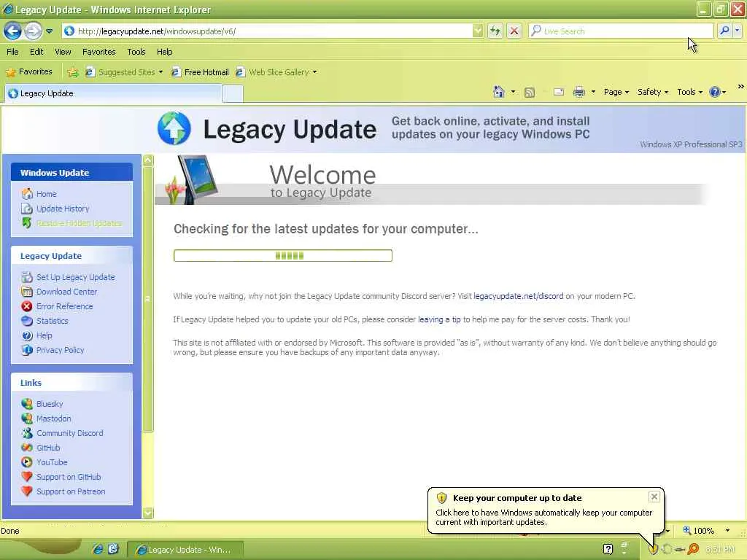Viewport: 747px width, 560px height.
Task: Click the sidebar scroll up arrow
Action: coord(147,160)
